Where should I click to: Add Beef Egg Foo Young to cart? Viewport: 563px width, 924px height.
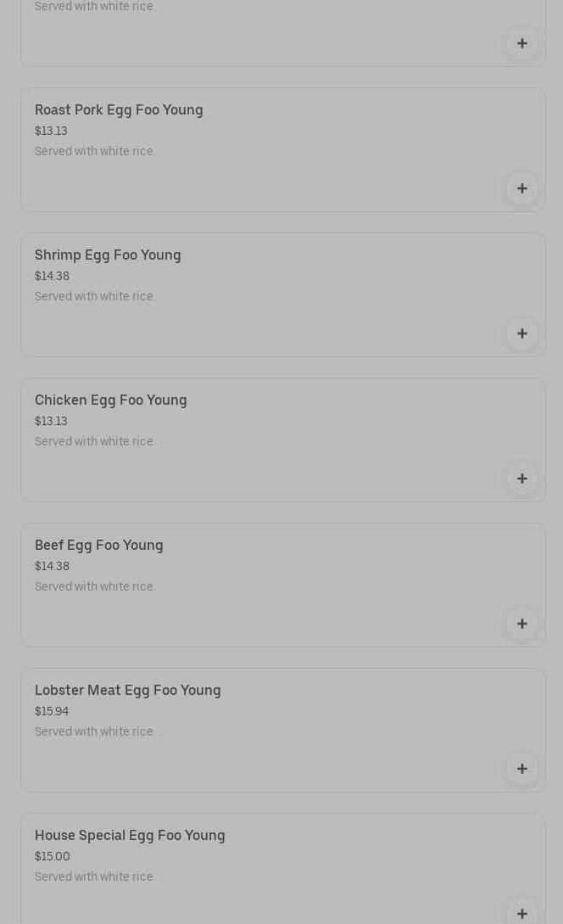coord(522,624)
